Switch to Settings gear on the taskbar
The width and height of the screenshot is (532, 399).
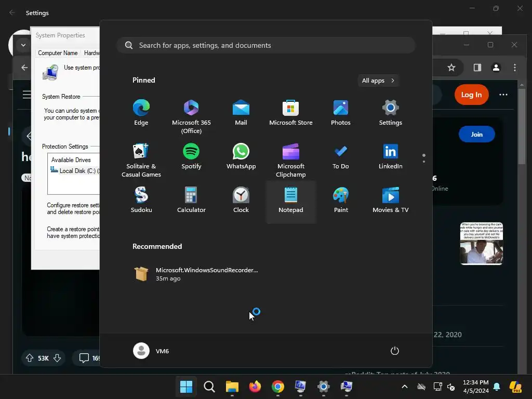point(323,387)
